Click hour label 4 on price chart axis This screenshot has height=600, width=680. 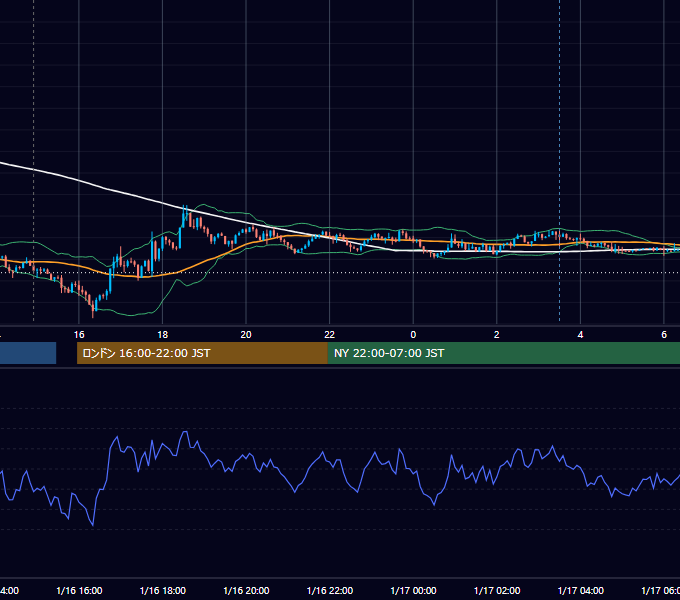[580, 335]
